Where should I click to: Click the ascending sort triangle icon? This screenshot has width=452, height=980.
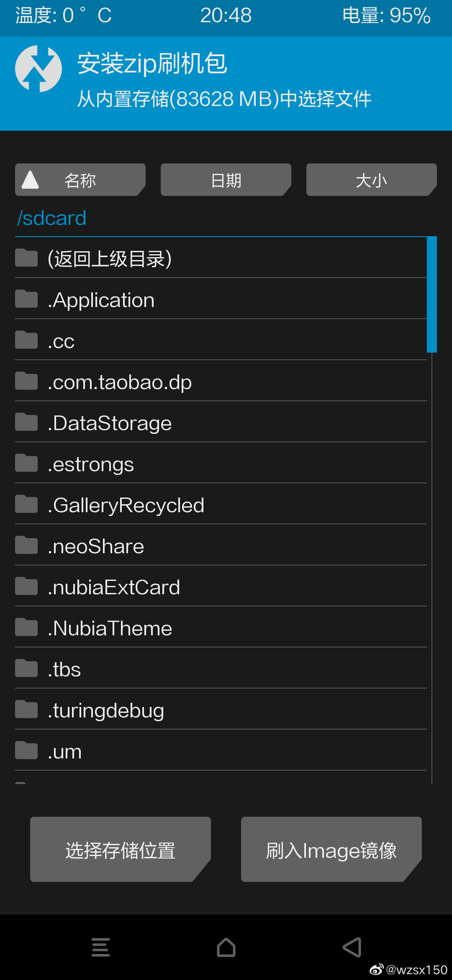click(30, 180)
